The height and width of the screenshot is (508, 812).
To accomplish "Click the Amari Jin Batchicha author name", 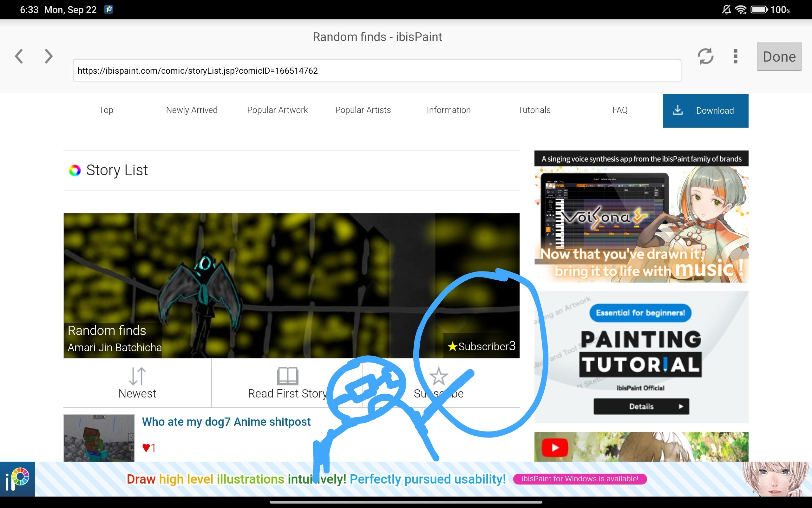I will coord(115,347).
